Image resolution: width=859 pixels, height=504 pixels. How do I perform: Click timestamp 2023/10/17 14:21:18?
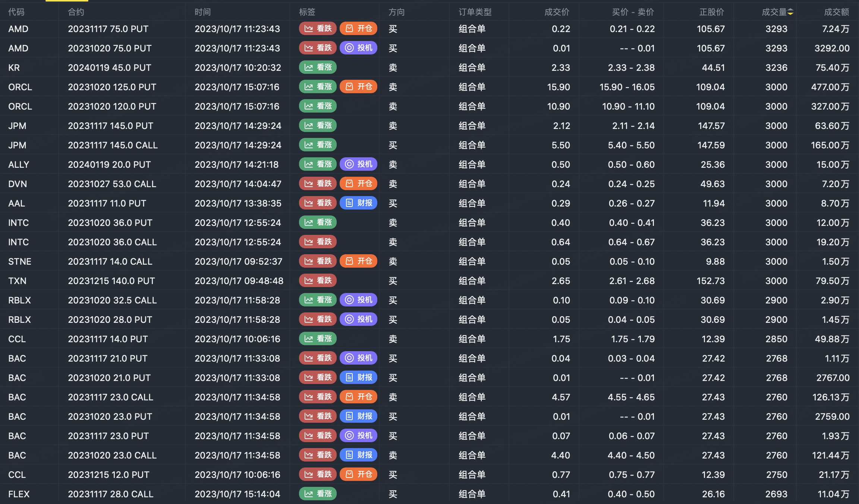tap(237, 164)
